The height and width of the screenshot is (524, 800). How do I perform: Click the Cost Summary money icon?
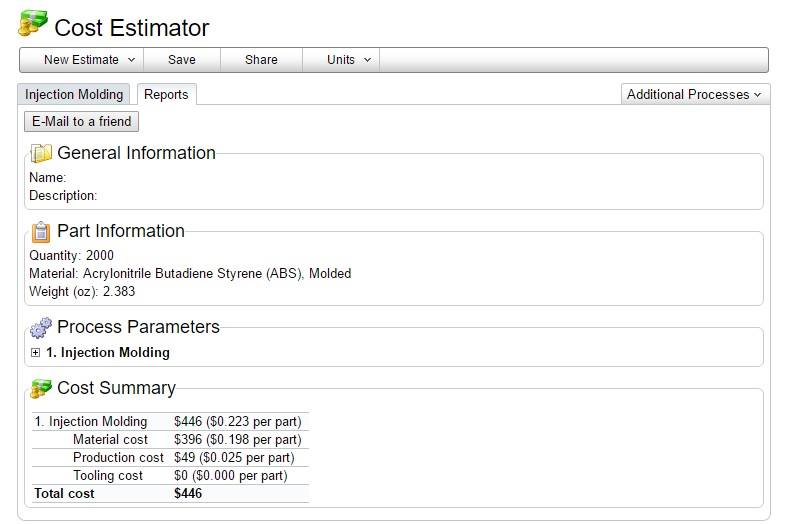pyautogui.click(x=40, y=389)
